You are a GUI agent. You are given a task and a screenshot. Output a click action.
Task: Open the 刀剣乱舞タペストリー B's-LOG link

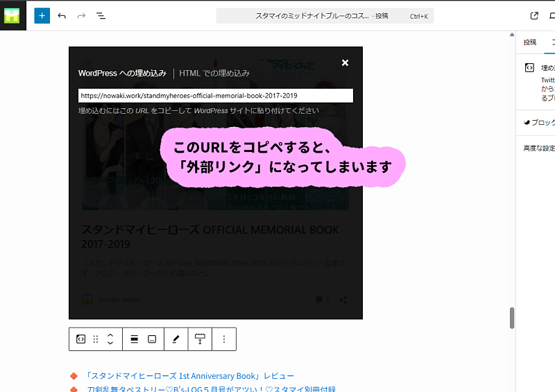tap(212, 389)
